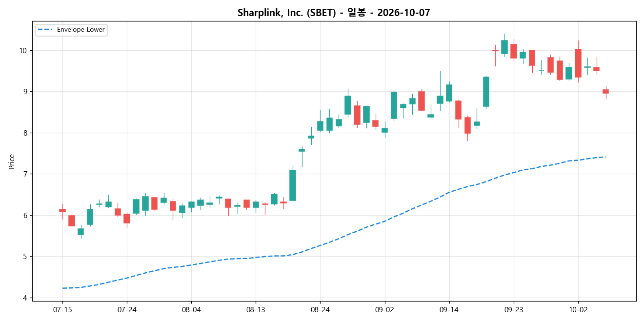Click the last red candlestick near 9
Screen dimensions: 644x322
[x=605, y=91]
